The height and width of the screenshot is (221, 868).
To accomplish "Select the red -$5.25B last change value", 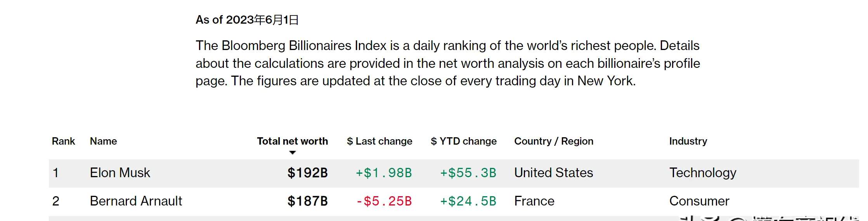I will coord(384,201).
